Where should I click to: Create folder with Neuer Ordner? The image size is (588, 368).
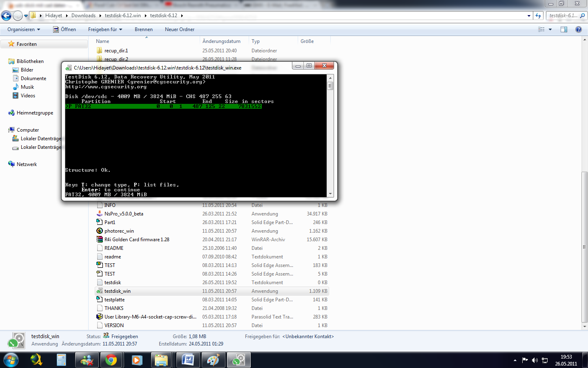[180, 29]
